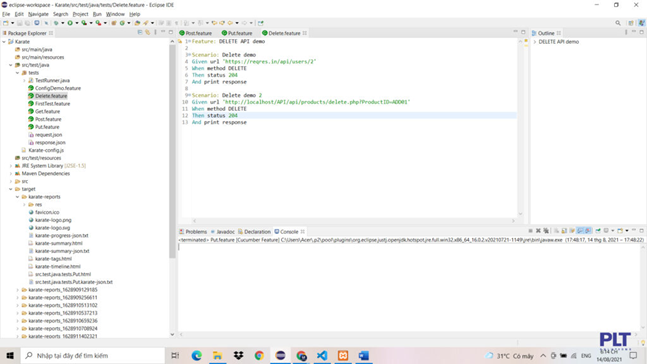Expand the TestRunner.java node

coord(24,80)
